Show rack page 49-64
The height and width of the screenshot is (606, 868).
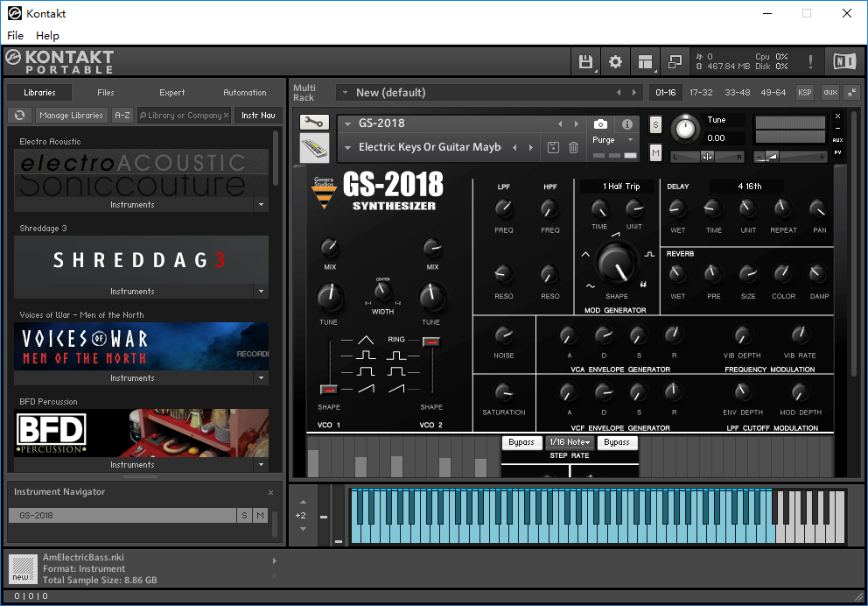773,93
